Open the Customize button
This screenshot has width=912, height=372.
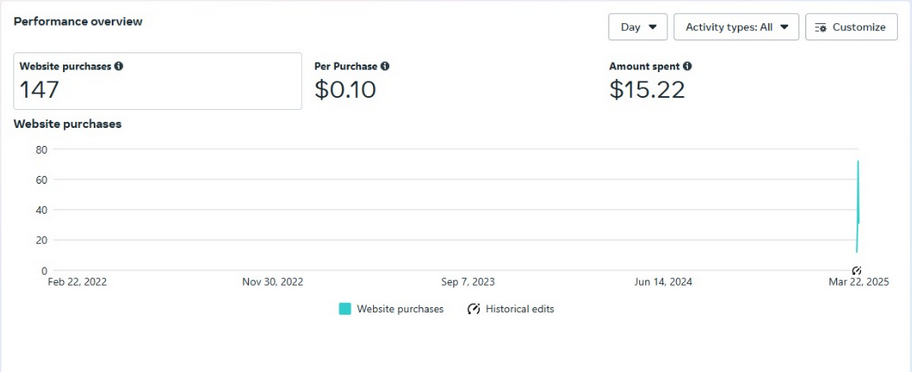[851, 27]
